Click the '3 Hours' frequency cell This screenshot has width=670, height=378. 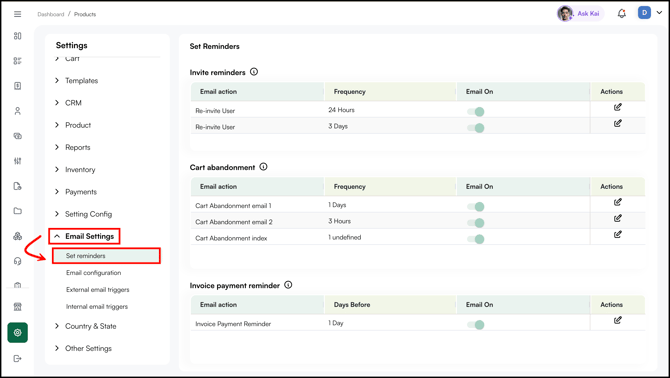(x=339, y=221)
